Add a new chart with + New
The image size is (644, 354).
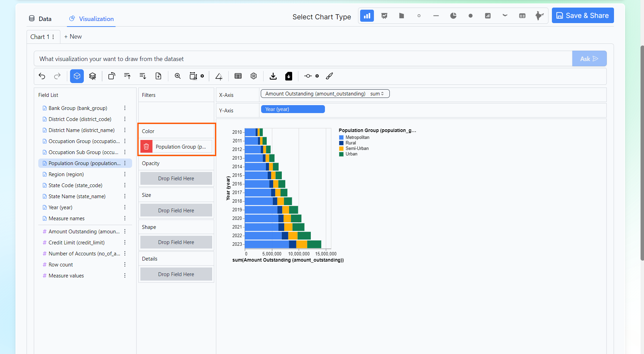point(73,37)
